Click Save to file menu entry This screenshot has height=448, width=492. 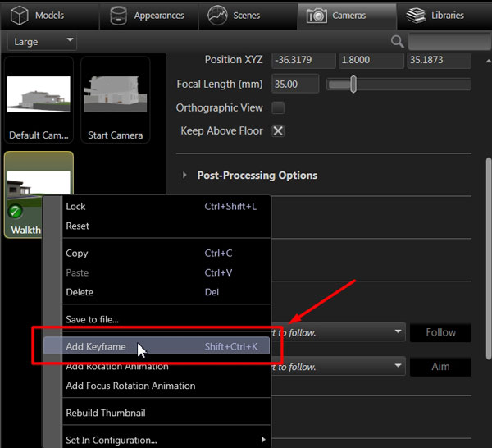tap(92, 319)
